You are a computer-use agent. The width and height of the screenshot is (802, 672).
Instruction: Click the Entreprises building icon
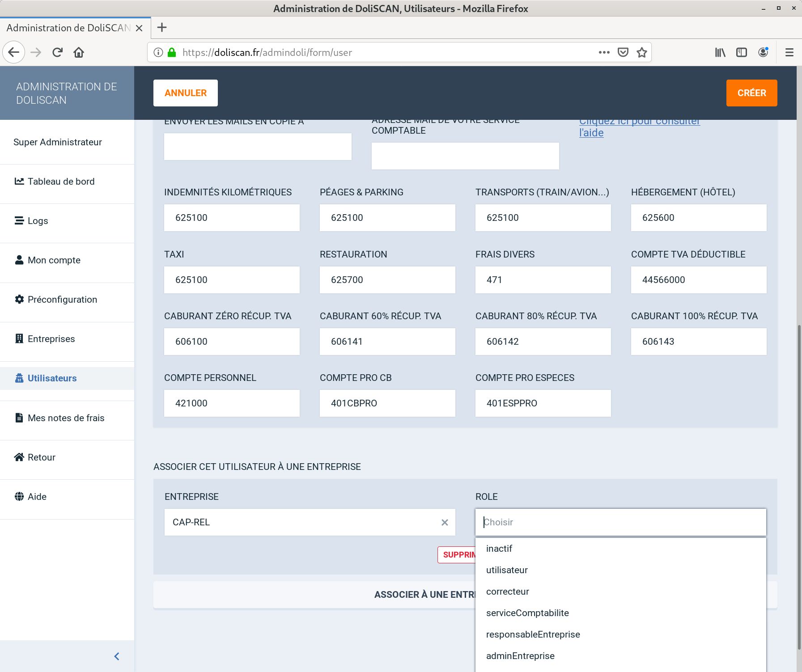pyautogui.click(x=19, y=339)
